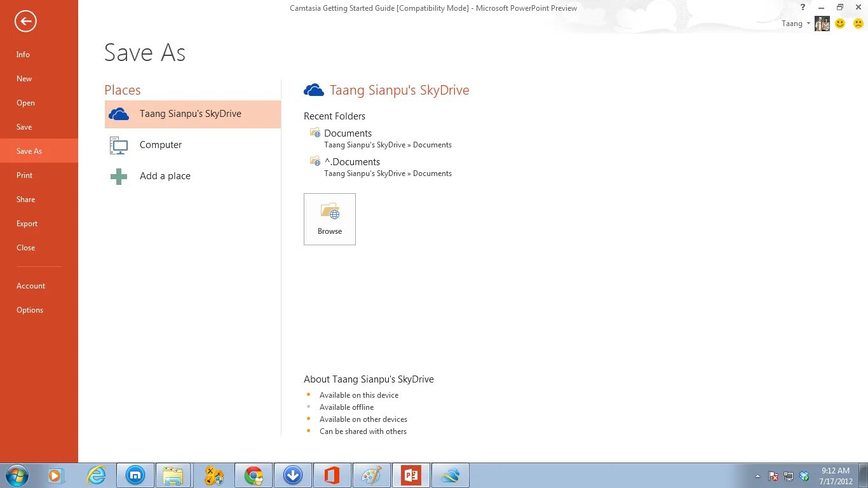
Task: Select Taang Sianpu's SkyDrive place
Action: [193, 114]
